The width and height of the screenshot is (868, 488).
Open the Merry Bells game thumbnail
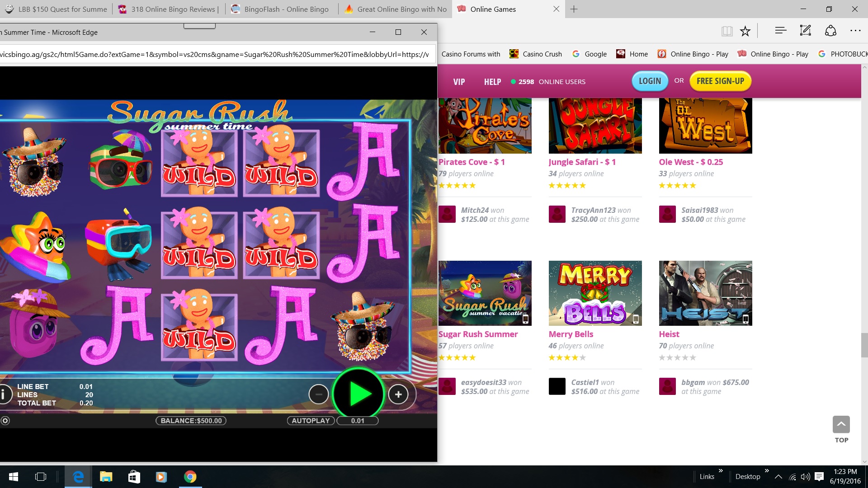point(595,293)
